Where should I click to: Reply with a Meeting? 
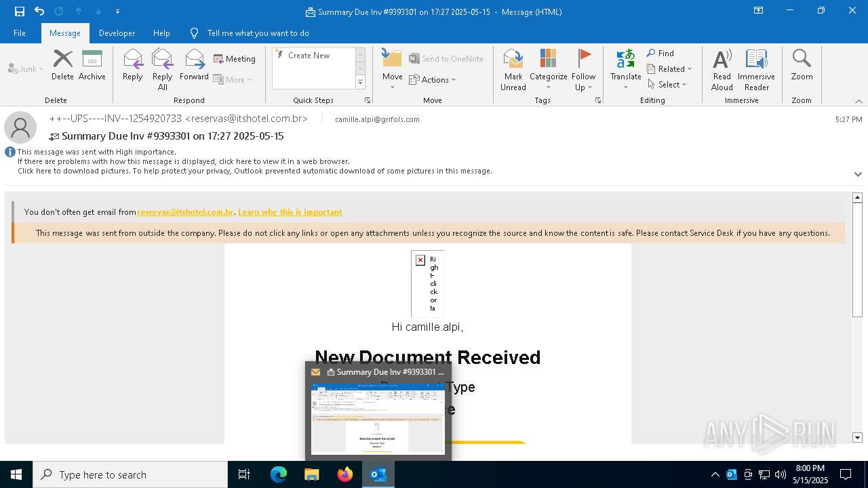click(235, 59)
